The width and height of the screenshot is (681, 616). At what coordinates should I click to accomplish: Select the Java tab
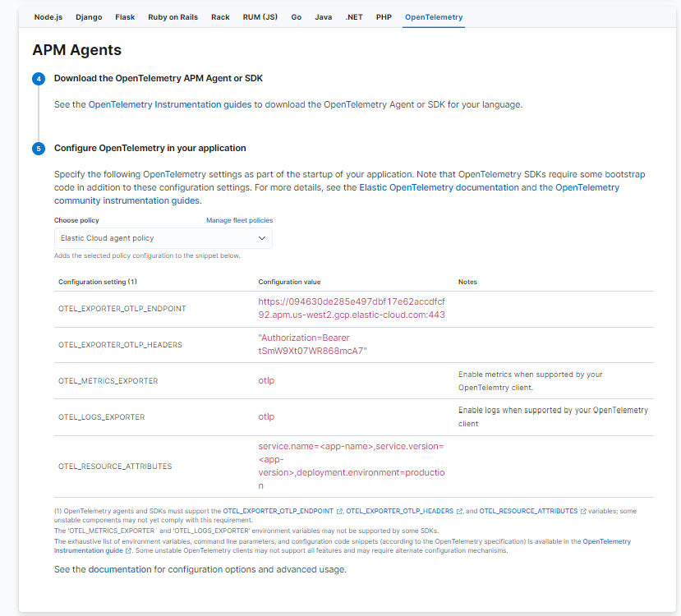pos(324,16)
